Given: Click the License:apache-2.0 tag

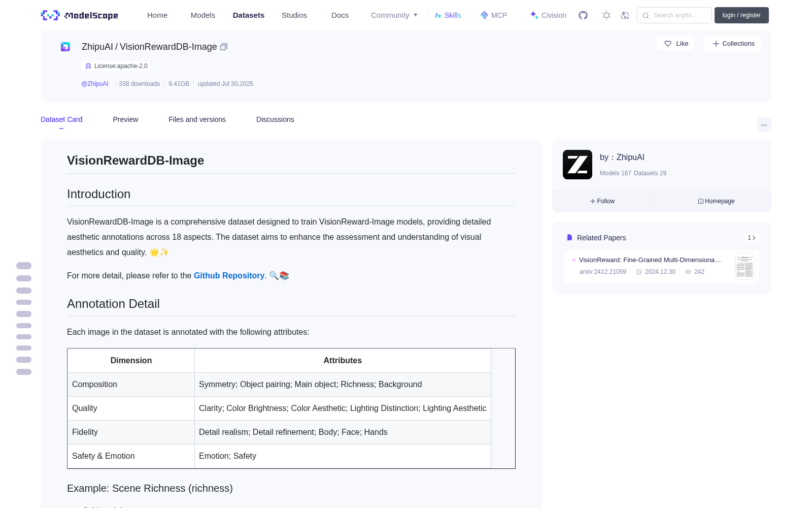Looking at the screenshot, I should click(x=116, y=66).
